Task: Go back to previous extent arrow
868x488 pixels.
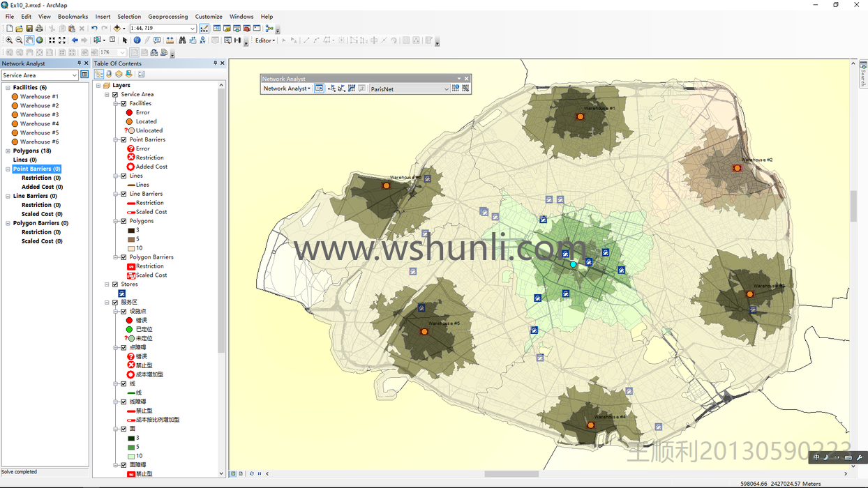Action: [x=75, y=40]
